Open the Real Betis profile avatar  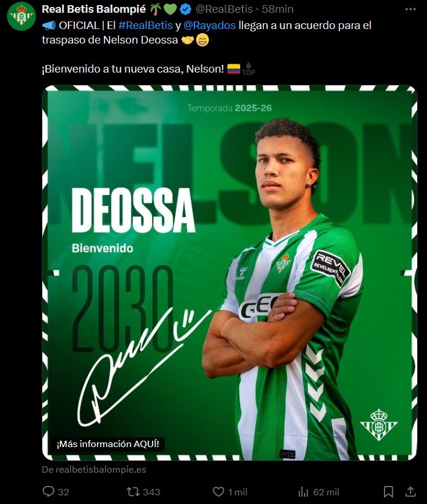coord(21,16)
